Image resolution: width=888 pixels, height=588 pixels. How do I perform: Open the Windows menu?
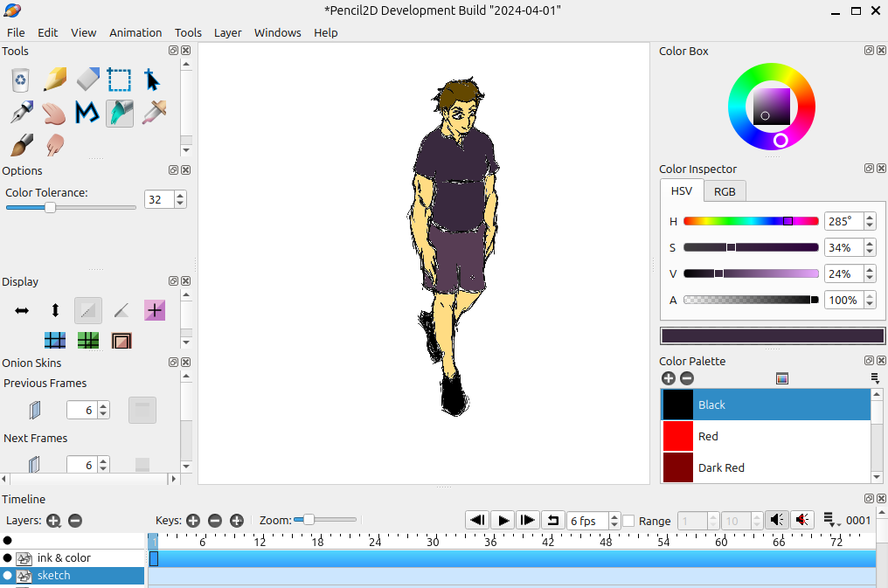(x=278, y=33)
